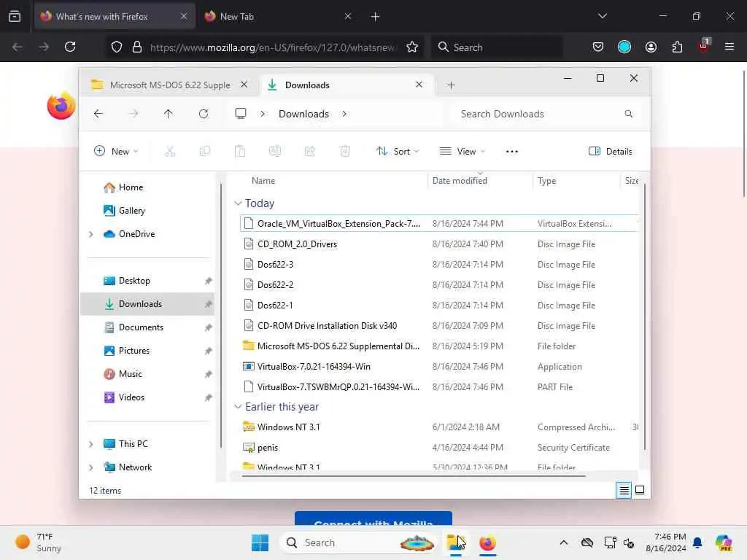Expand the Network tree node
The width and height of the screenshot is (747, 560).
coord(90,467)
